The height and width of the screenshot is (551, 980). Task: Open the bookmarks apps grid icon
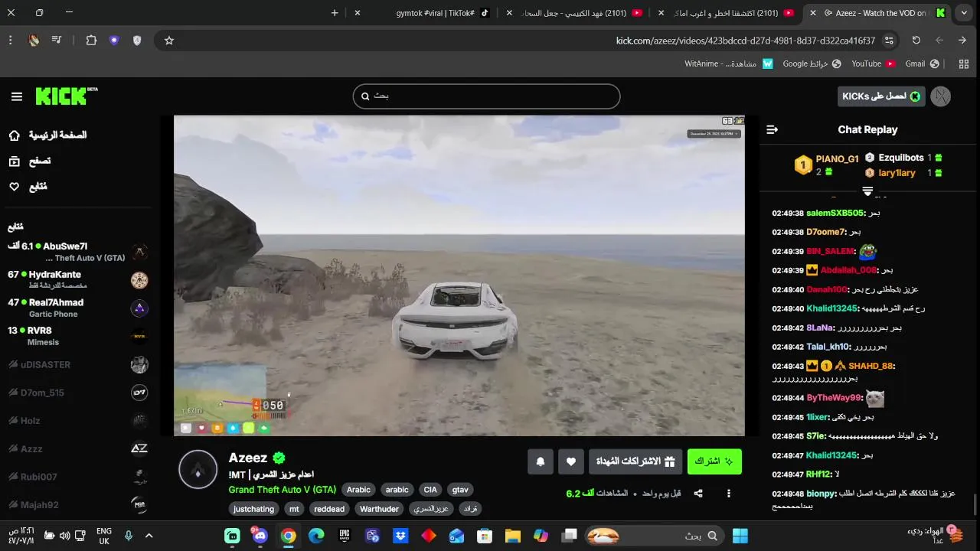tap(963, 64)
